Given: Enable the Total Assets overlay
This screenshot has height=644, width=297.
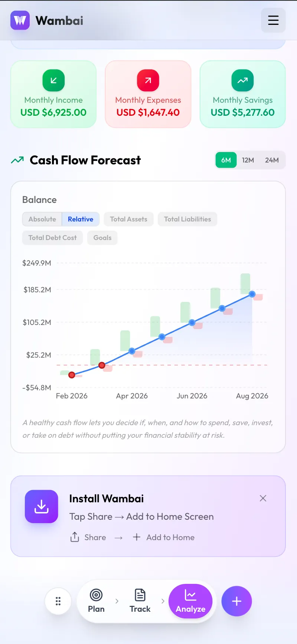Looking at the screenshot, I should 128,219.
